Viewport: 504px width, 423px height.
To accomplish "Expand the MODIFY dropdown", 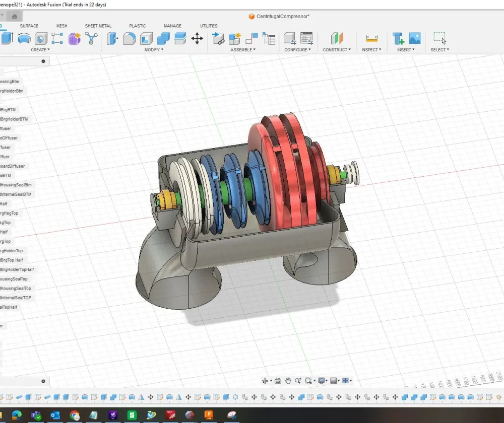I will (153, 49).
